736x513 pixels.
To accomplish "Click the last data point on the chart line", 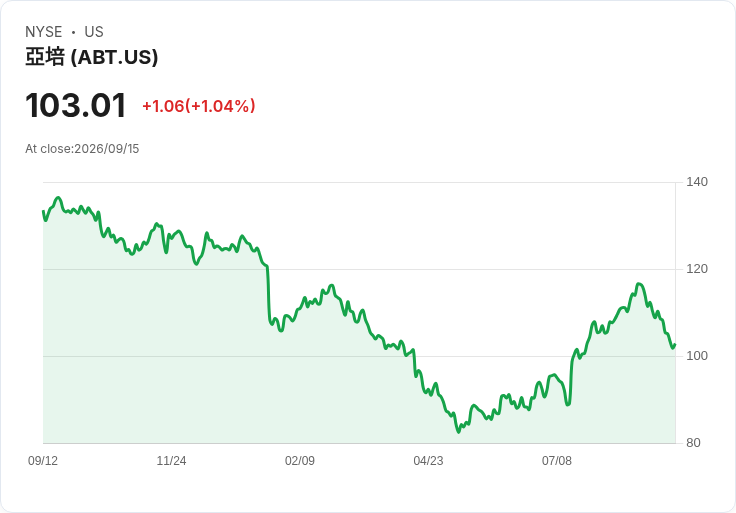I will [x=675, y=345].
